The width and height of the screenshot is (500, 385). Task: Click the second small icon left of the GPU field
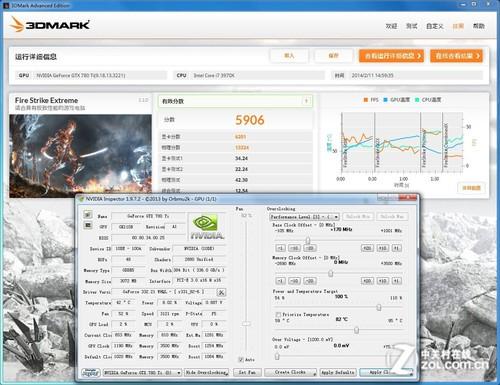point(87,226)
